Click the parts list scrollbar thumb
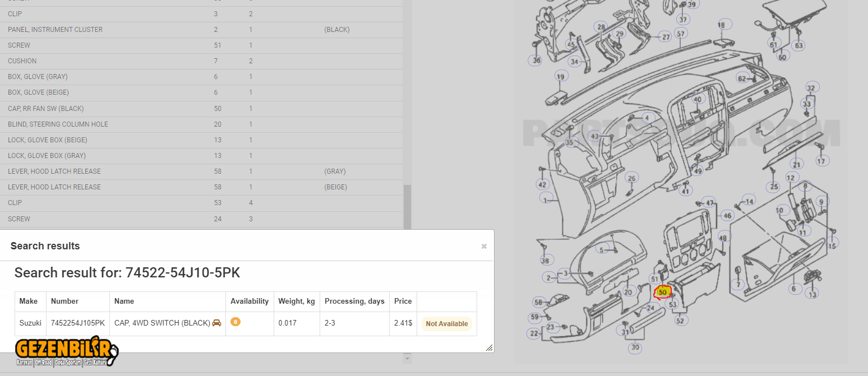 click(408, 206)
